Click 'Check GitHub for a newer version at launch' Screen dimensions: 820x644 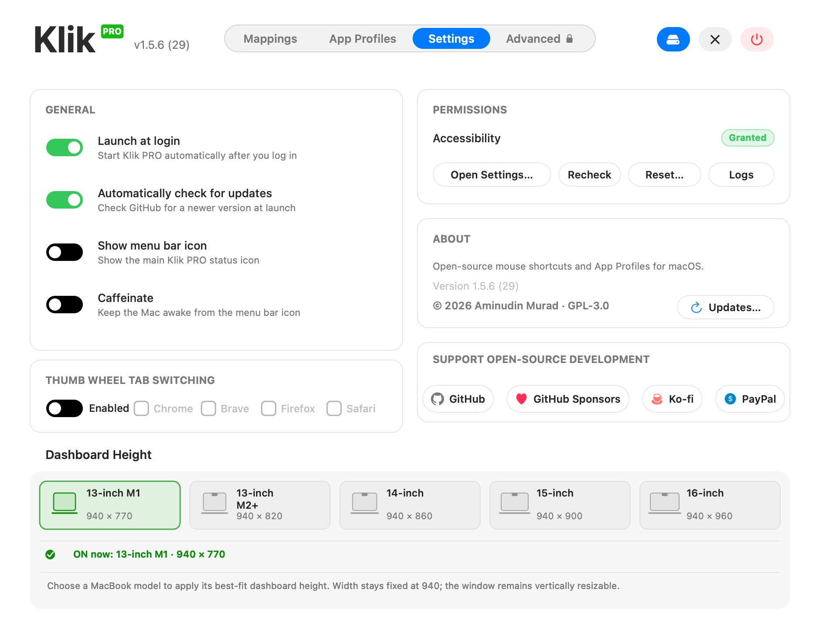[197, 208]
